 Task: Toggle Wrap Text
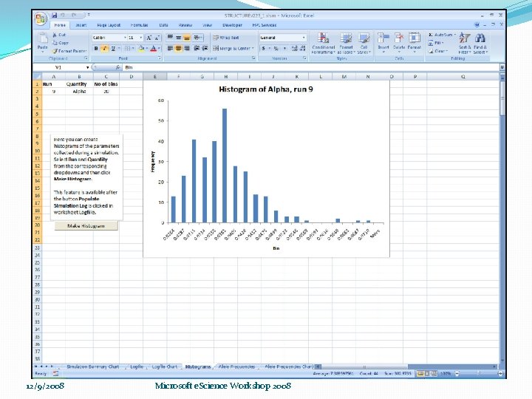click(226, 38)
